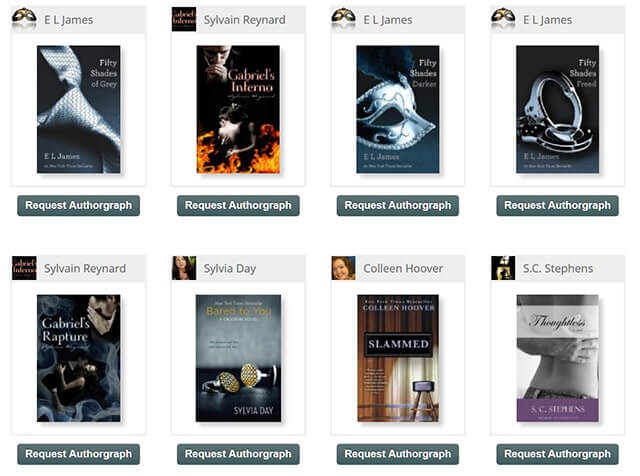Request Authorgraph for Thoughtless

pyautogui.click(x=557, y=454)
